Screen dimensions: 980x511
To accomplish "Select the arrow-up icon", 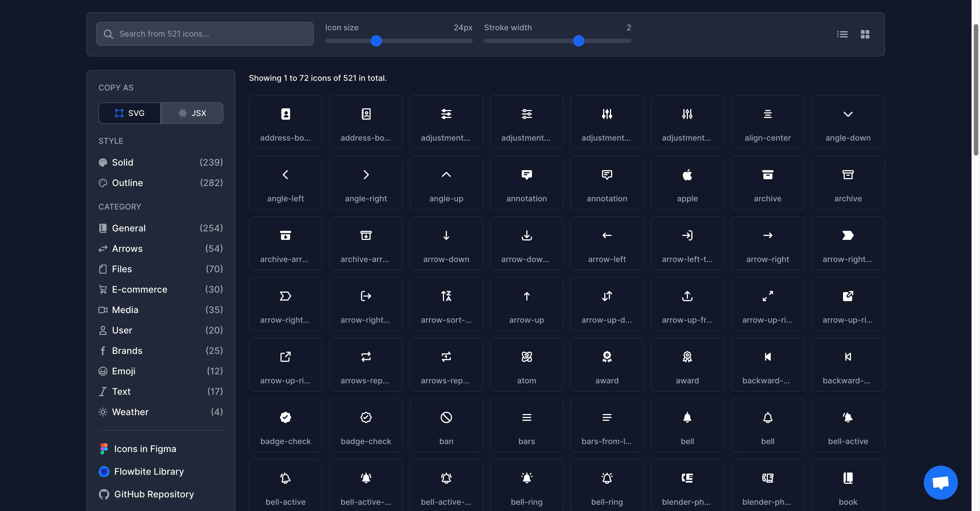I will tap(527, 304).
